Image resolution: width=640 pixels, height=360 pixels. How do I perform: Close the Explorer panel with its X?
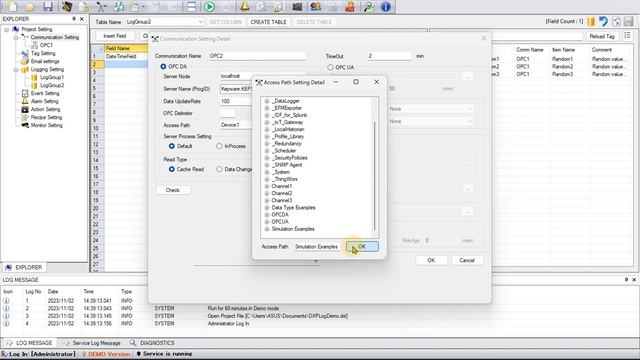click(x=82, y=19)
